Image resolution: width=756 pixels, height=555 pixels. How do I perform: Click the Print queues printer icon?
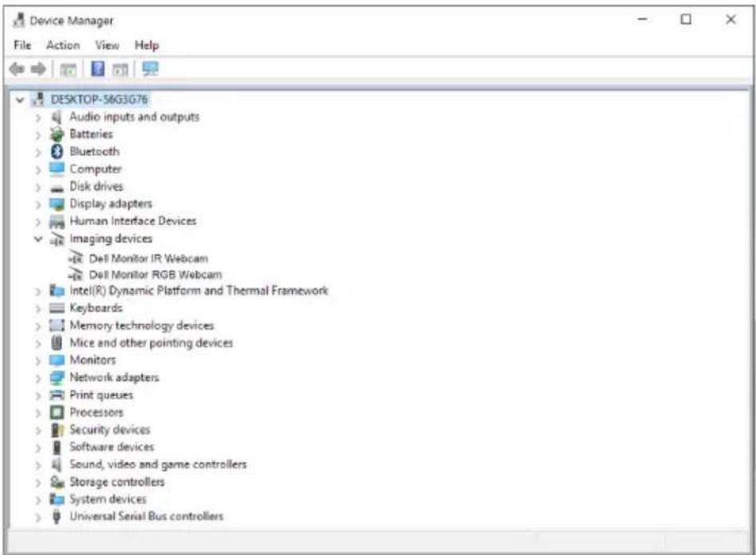point(57,395)
